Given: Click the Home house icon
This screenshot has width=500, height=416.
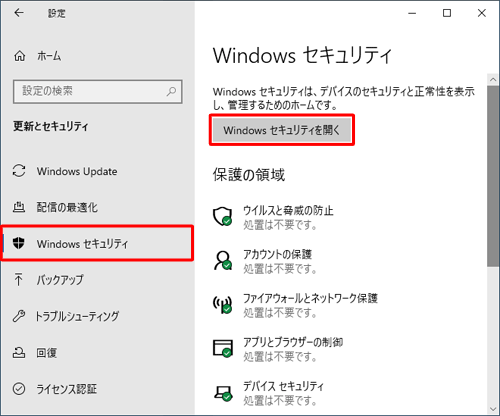Looking at the screenshot, I should click(x=19, y=56).
